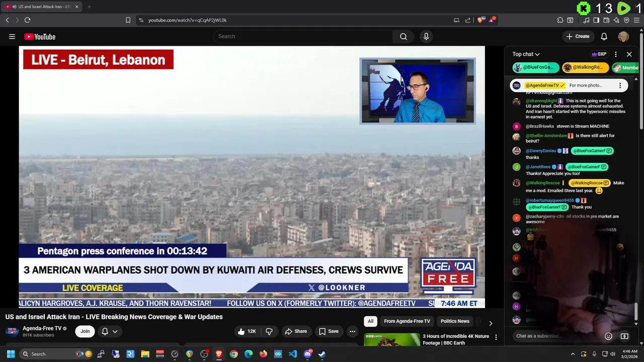
Task: Open the live chat options menu
Action: [x=616, y=54]
